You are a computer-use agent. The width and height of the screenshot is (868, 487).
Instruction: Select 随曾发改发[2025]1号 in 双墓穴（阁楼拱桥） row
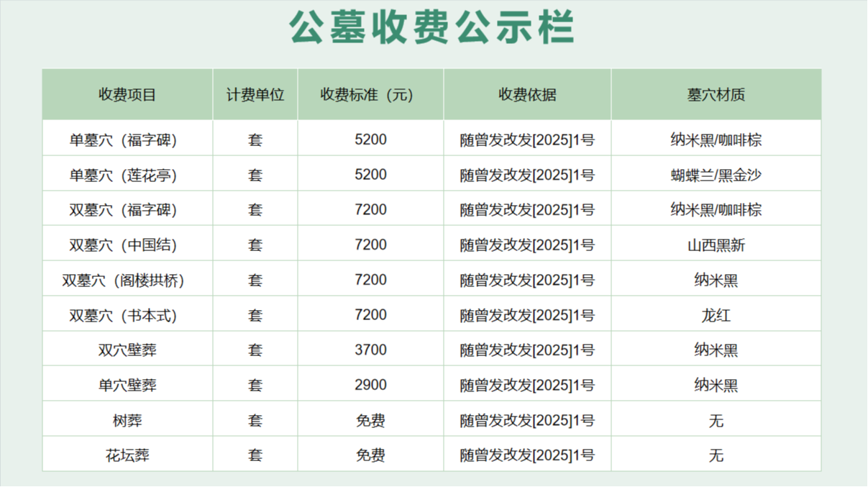(x=527, y=278)
